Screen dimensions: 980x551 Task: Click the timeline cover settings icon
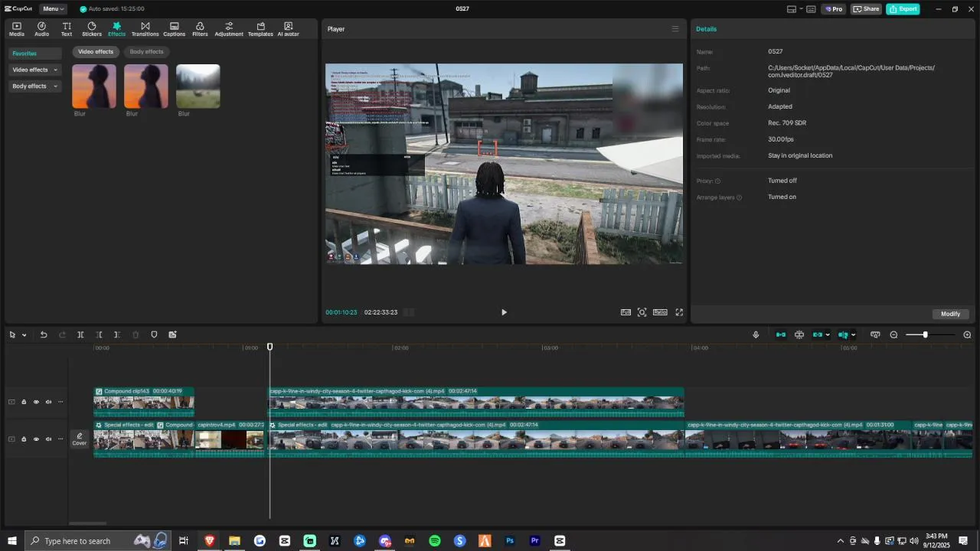875,334
